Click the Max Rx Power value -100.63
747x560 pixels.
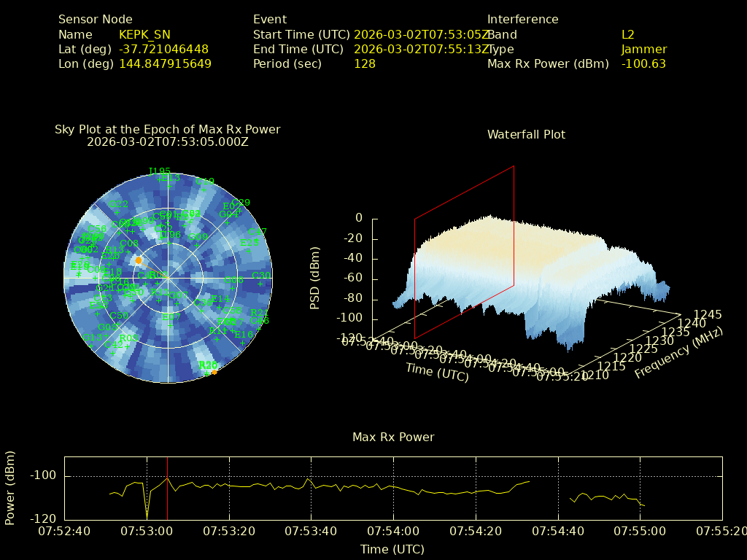point(643,64)
